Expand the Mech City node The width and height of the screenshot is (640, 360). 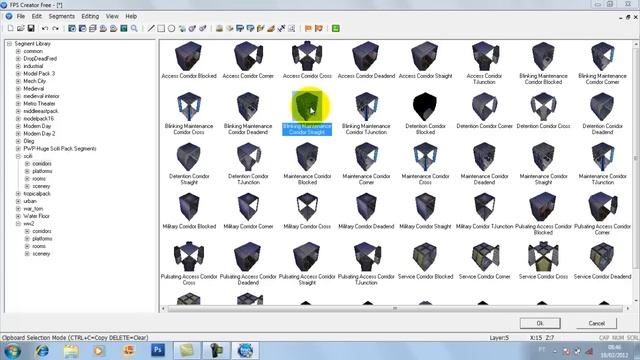[x=18, y=81]
